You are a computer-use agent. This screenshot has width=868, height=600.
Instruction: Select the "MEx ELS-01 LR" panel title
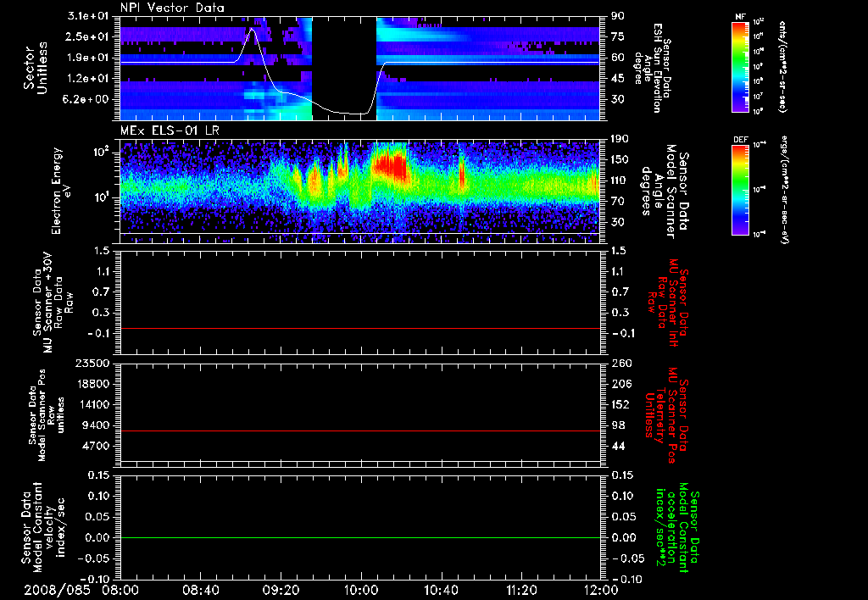coord(170,131)
